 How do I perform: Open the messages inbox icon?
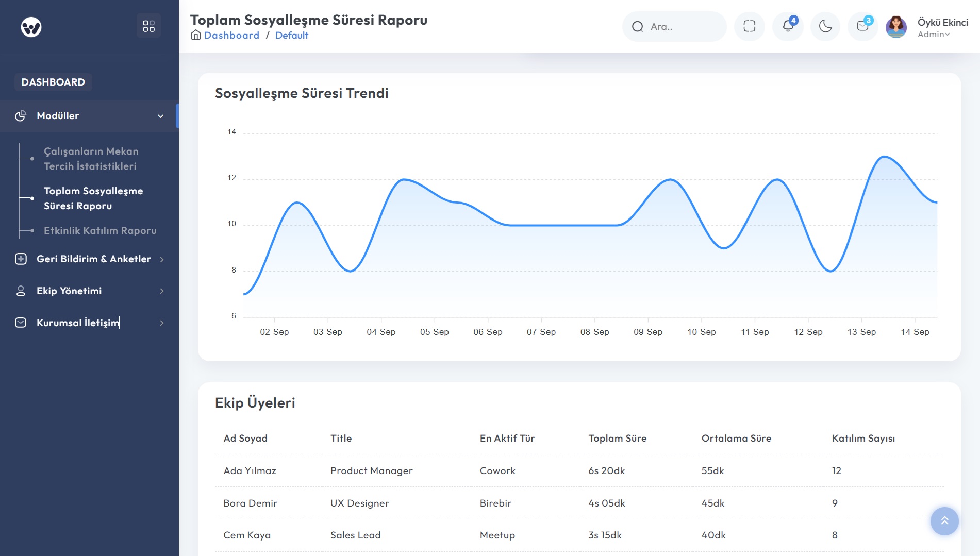[863, 26]
